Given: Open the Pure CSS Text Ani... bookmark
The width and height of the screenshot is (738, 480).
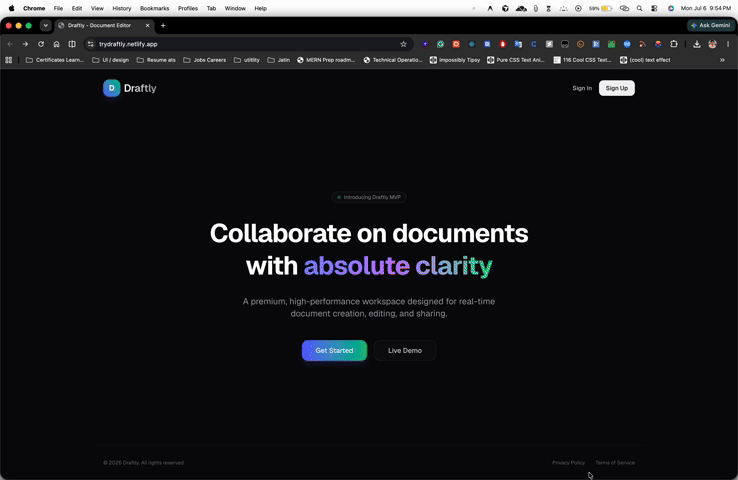Looking at the screenshot, I should coord(516,60).
